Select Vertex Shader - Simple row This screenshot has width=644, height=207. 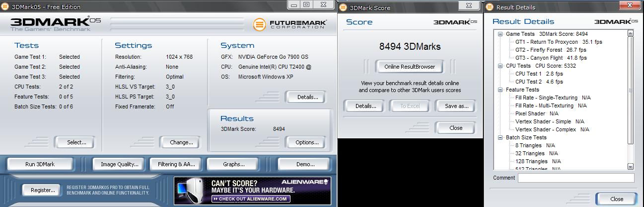tap(550, 121)
